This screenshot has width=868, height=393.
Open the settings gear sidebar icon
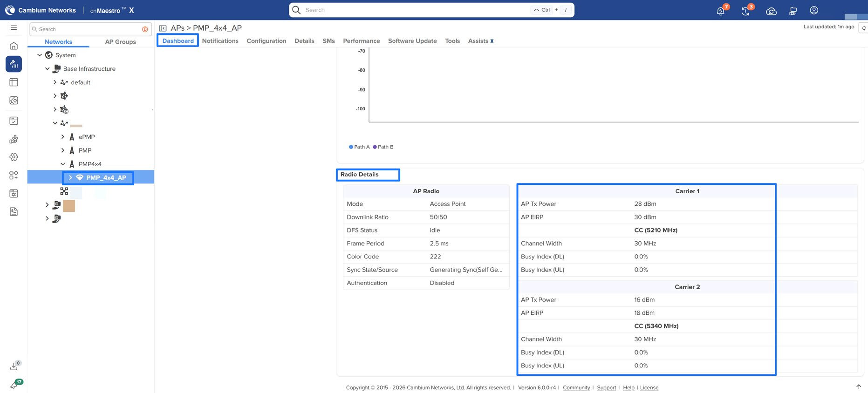click(x=14, y=157)
